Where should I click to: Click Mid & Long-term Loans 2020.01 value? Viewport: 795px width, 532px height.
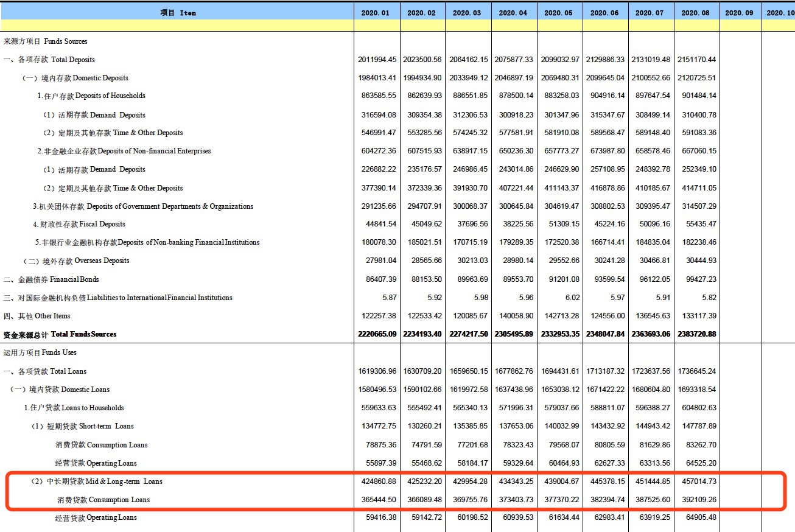pyautogui.click(x=378, y=481)
